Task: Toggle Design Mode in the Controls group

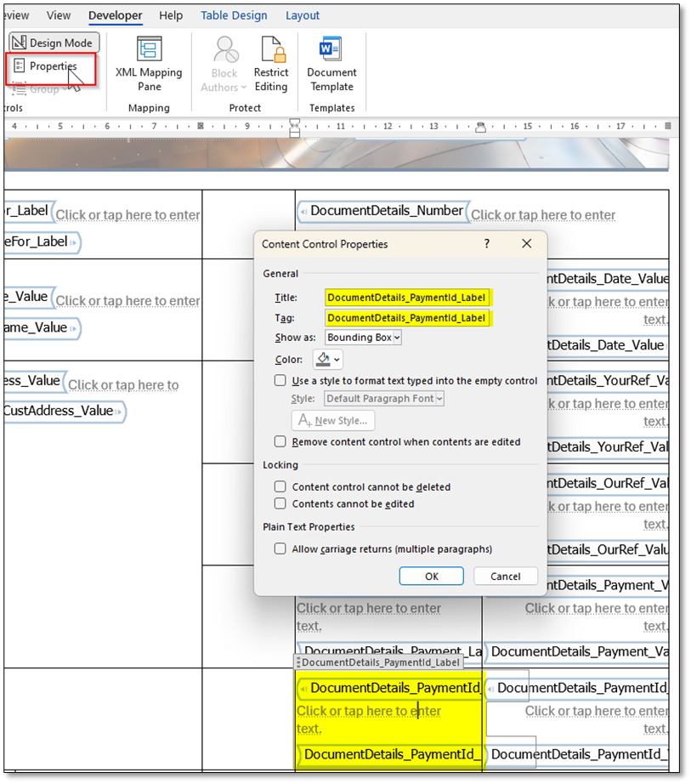Action: coord(54,43)
